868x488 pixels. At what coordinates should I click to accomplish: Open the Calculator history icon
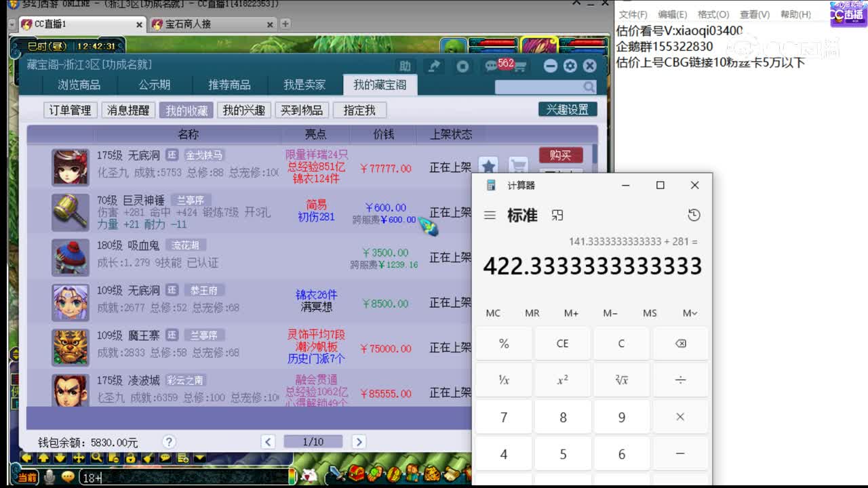click(693, 215)
